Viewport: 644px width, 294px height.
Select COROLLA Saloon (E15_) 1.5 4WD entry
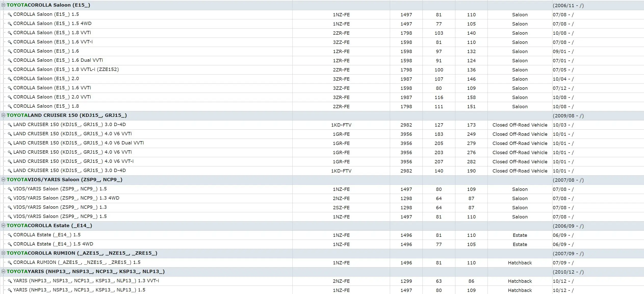[x=52, y=23]
